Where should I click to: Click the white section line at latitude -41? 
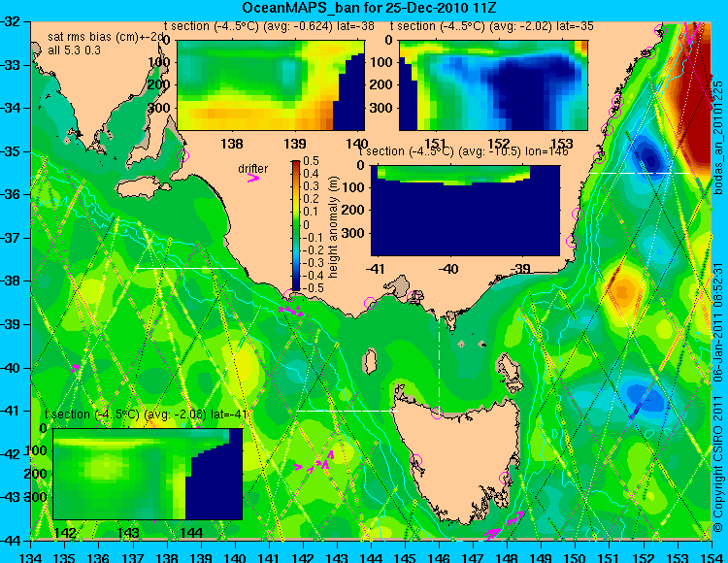[x=347, y=412]
